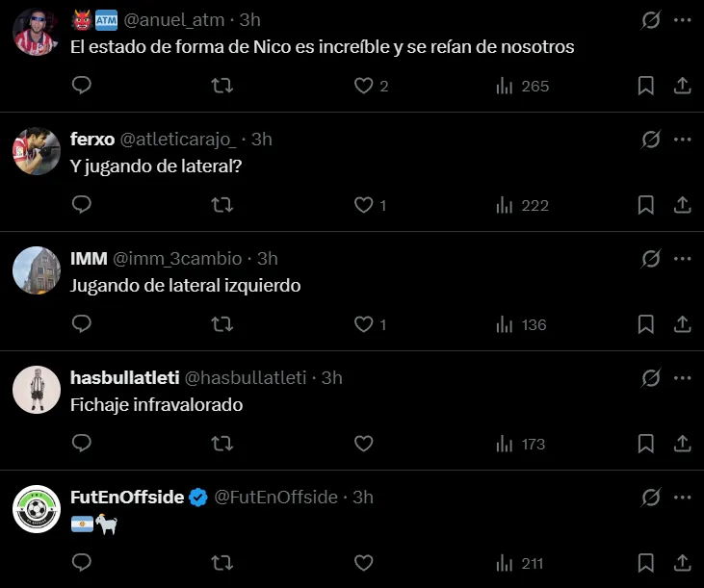Open Grok actions on hasbullatleti's tweet
This screenshot has height=588, width=704.
point(651,378)
